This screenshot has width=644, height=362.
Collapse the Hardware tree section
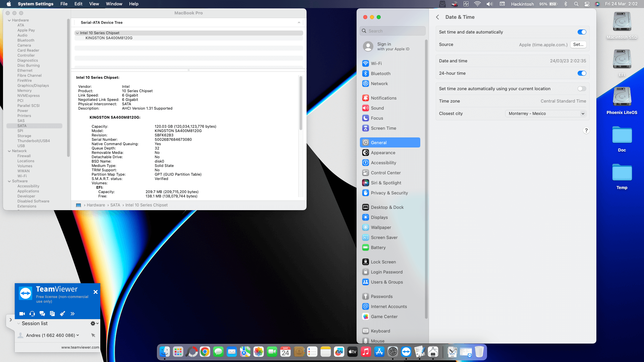(9, 20)
